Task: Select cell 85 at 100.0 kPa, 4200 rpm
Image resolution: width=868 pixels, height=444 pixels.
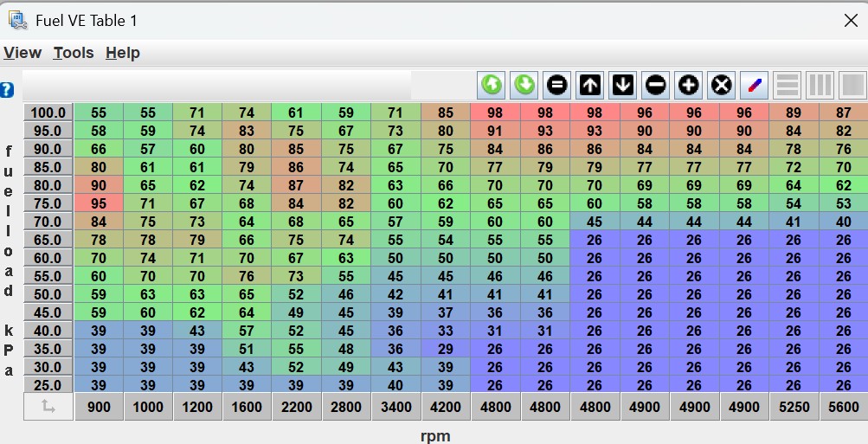Action: pos(446,113)
